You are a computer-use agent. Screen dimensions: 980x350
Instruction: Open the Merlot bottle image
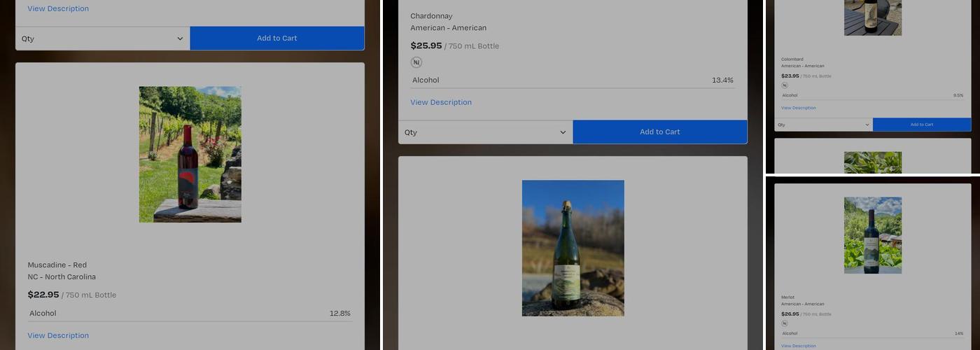coord(872,235)
